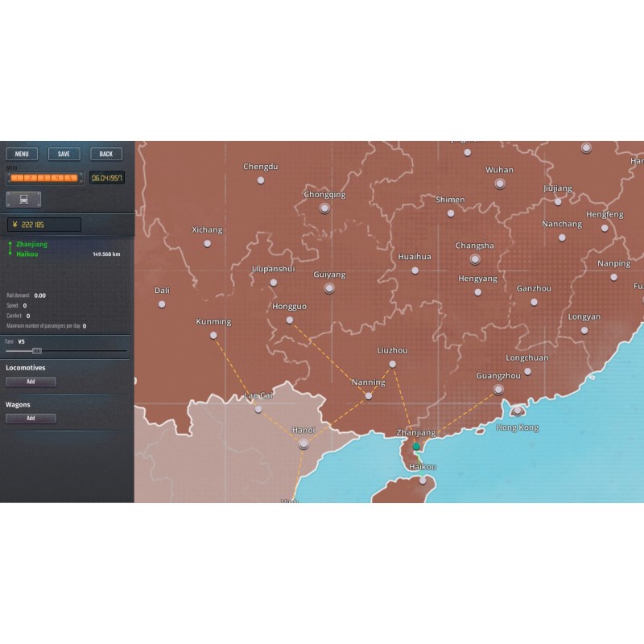
Task: Click the train icon button
Action: coord(23,199)
